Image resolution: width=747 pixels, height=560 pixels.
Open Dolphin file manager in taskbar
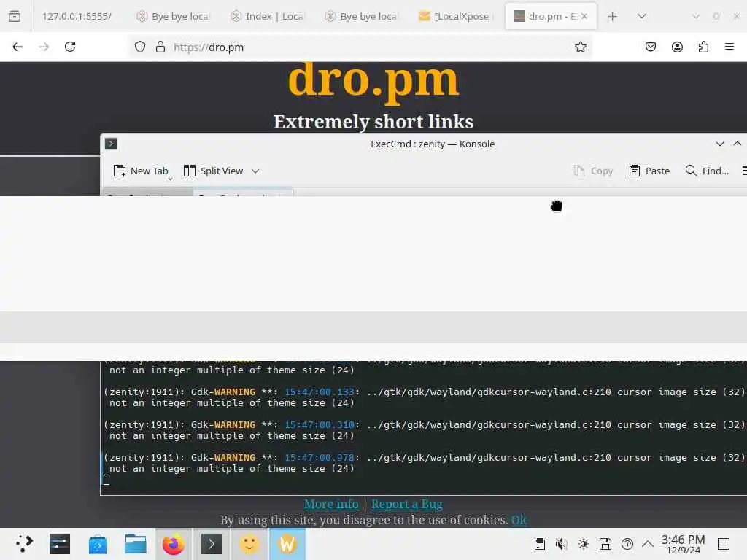point(135,544)
